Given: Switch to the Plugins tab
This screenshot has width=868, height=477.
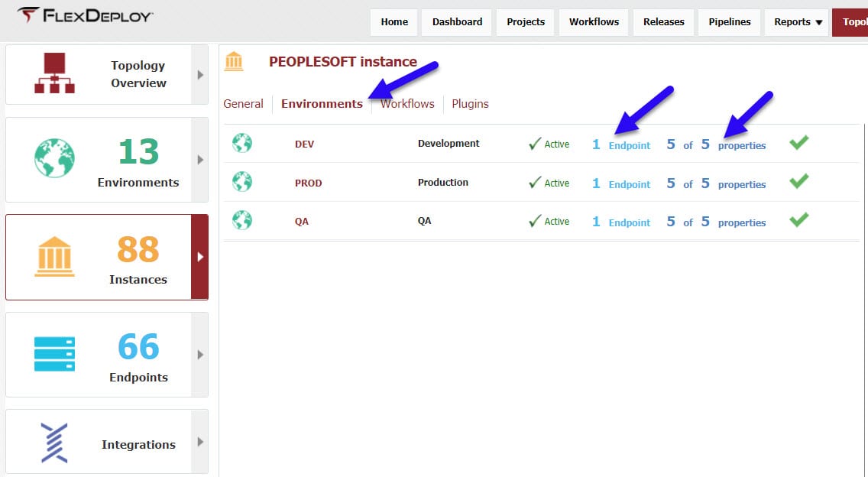Looking at the screenshot, I should 470,104.
